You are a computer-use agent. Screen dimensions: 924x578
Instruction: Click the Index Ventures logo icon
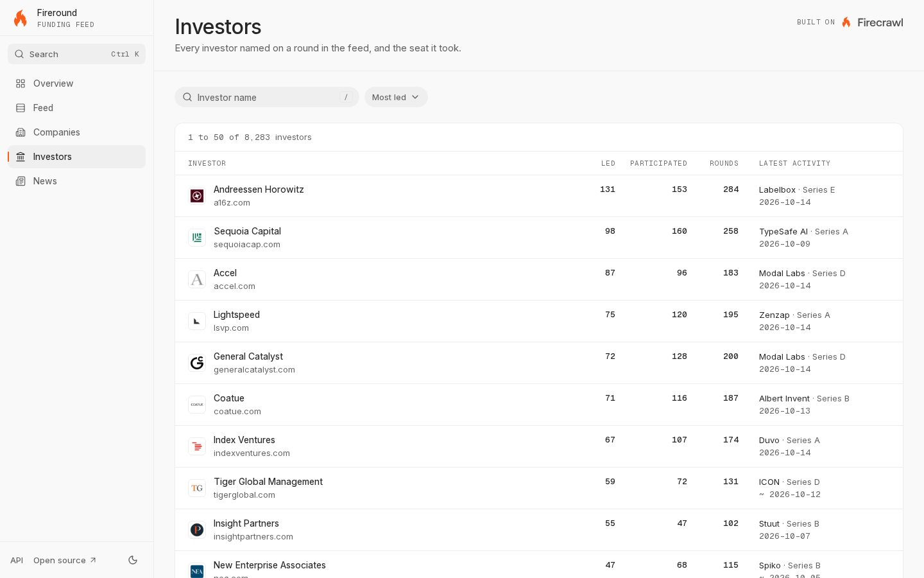[x=197, y=446]
